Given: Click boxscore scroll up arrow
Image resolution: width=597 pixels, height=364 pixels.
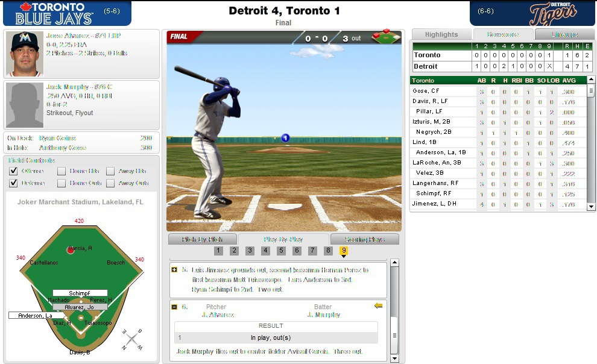Looking at the screenshot, I should click(591, 80).
